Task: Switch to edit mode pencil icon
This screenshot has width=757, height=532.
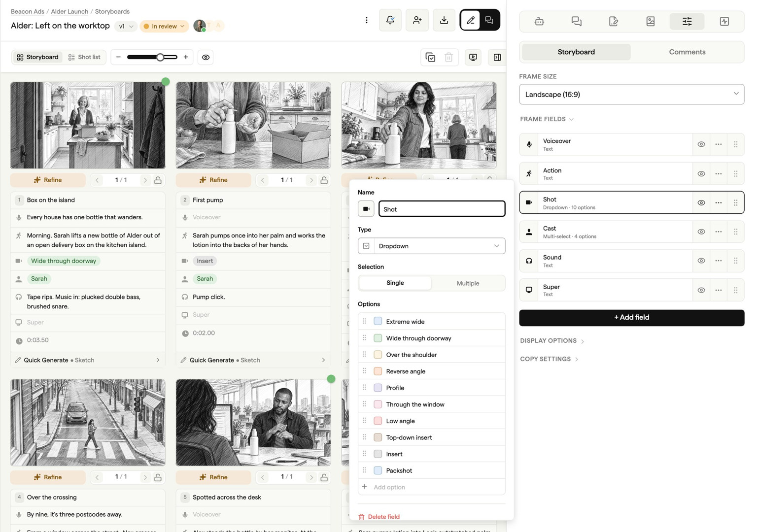Action: [x=471, y=20]
